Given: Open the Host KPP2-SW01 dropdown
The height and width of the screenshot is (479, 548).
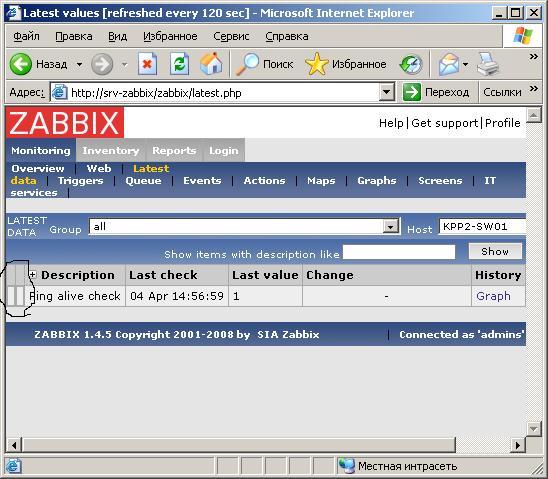Looking at the screenshot, I should (x=482, y=226).
